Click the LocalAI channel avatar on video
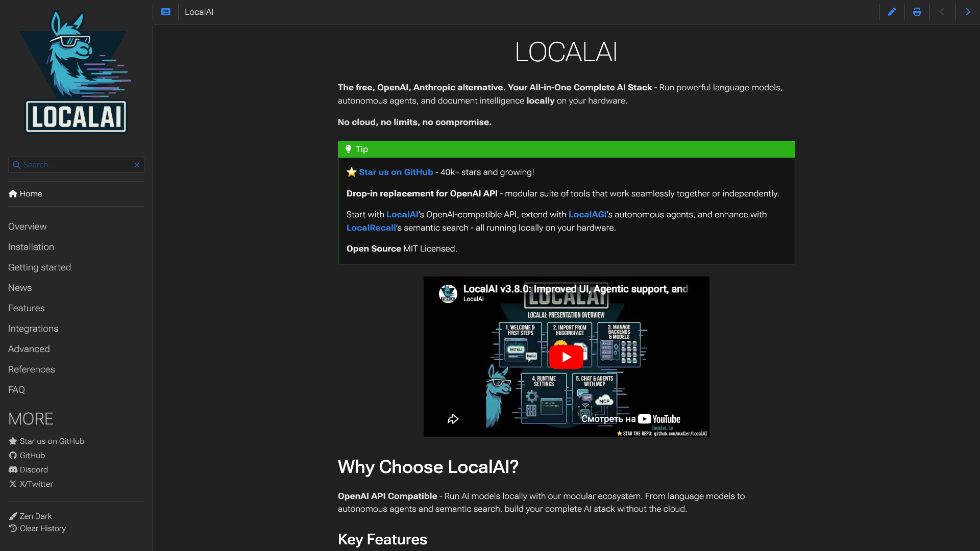Image resolution: width=980 pixels, height=551 pixels. pyautogui.click(x=448, y=293)
